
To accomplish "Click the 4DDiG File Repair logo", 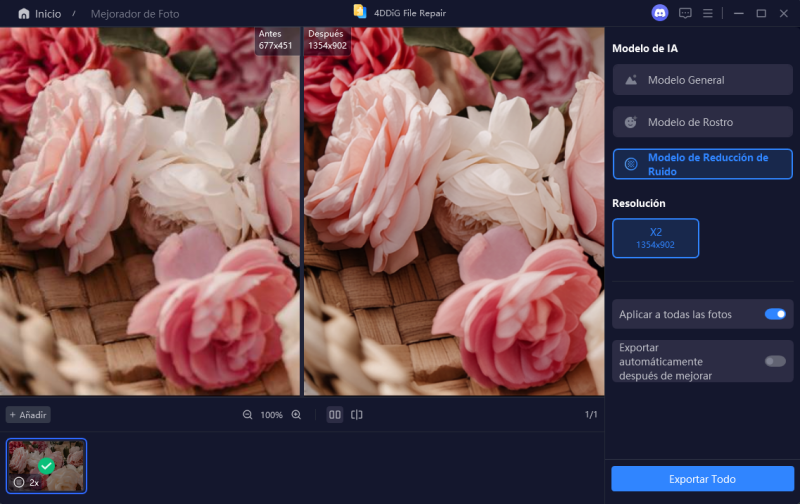I will (360, 12).
